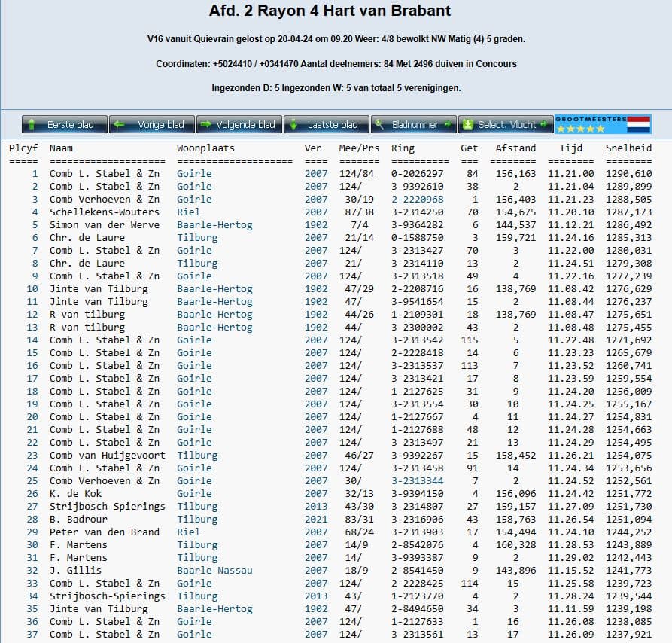
Task: Click the Laatste blad down-arrow icon
Action: tap(293, 125)
